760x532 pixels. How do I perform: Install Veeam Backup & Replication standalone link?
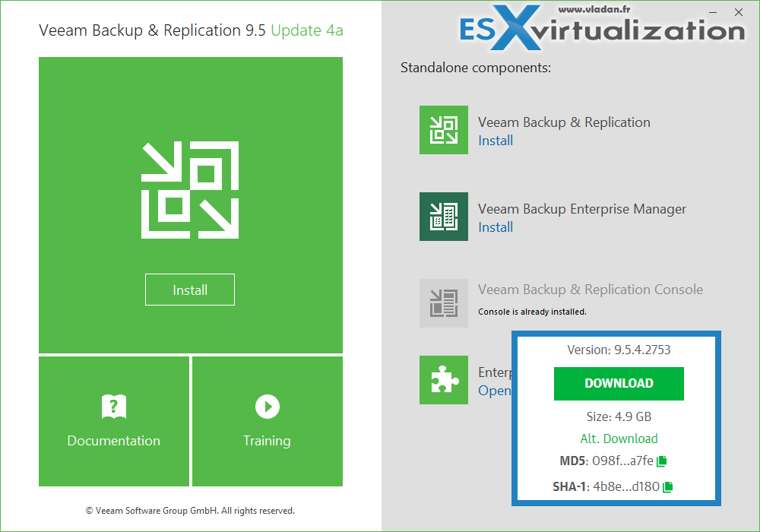(x=496, y=141)
